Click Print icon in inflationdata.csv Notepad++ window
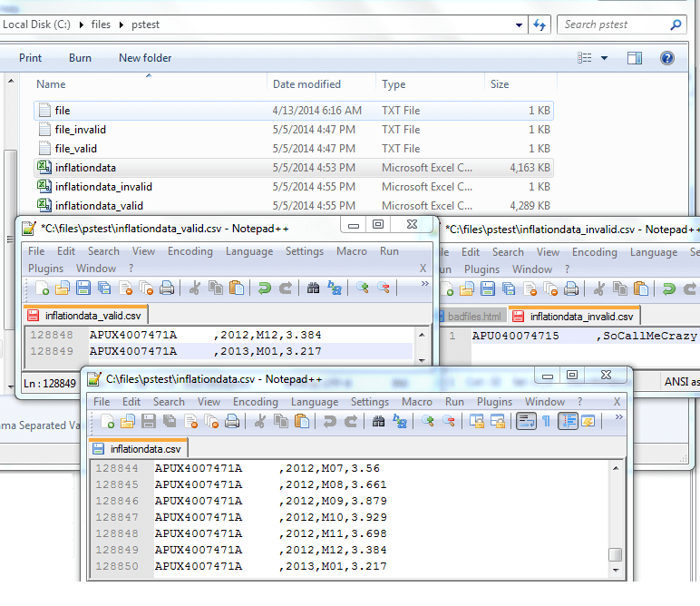Image resolution: width=700 pixels, height=606 pixels. (232, 421)
